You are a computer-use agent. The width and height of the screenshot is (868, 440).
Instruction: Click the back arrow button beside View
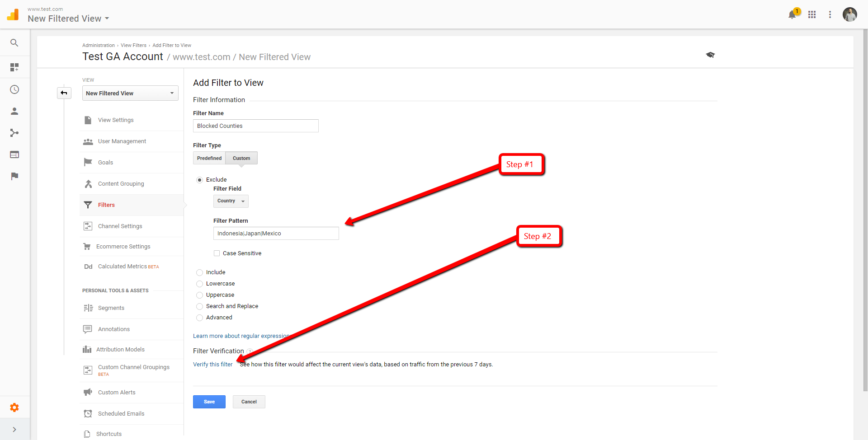[64, 93]
